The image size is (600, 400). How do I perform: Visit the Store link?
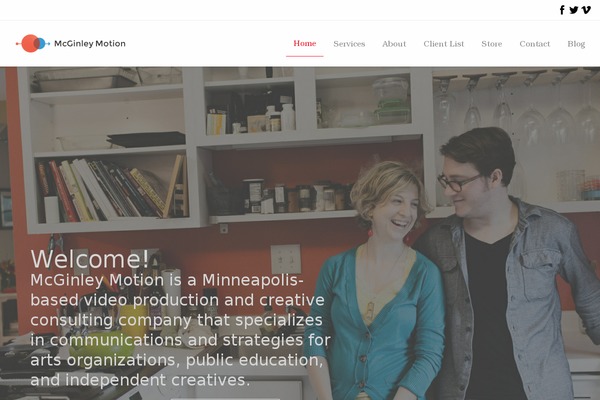(x=492, y=44)
